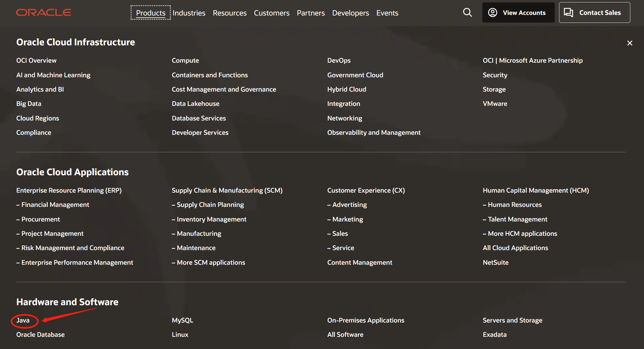This screenshot has height=349, width=644.
Task: Open NetSuite link
Action: [495, 262]
